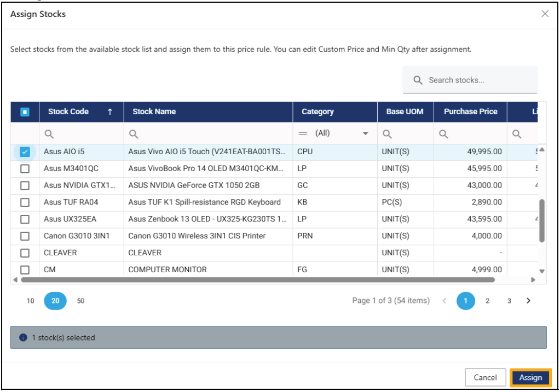Click the horizontal scrollbar thumb
Image resolution: width=560 pixels, height=392 pixels.
[258, 279]
